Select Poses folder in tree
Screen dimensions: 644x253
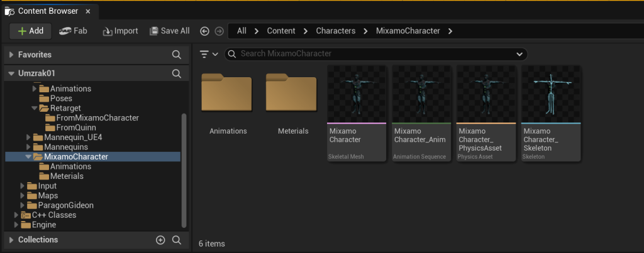pyautogui.click(x=55, y=99)
